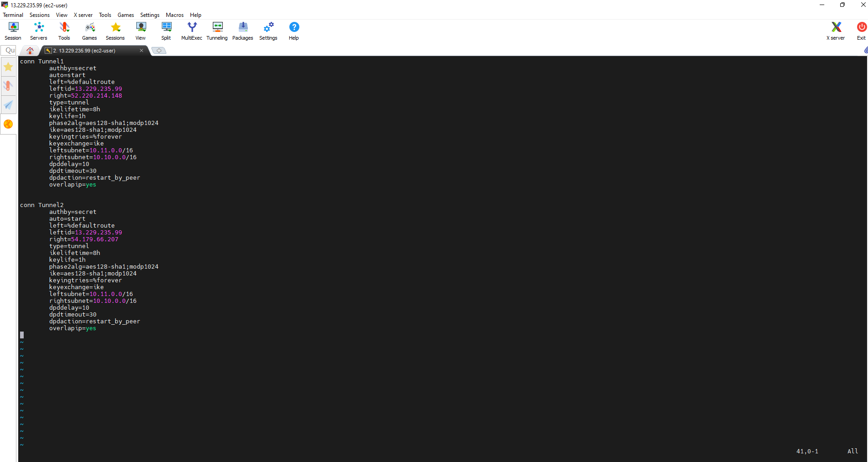Open the Help menu in menu bar
Image resolution: width=868 pixels, height=462 pixels.
tap(195, 15)
